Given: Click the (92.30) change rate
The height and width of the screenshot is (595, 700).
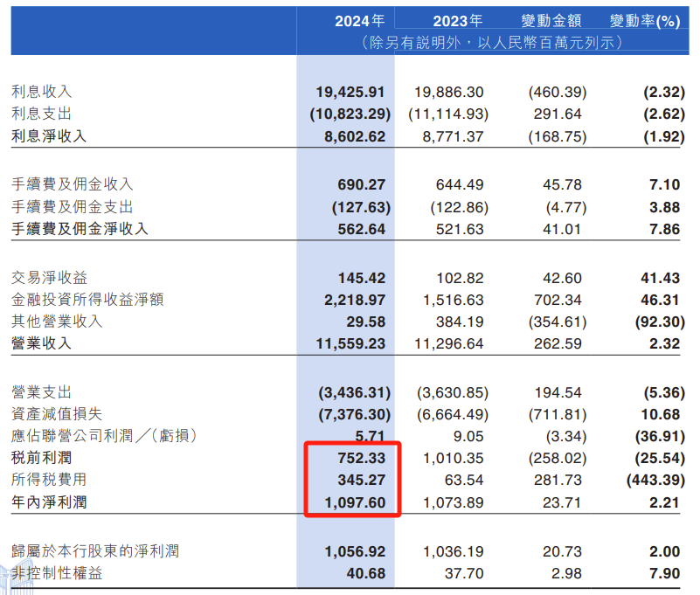Looking at the screenshot, I should pos(660,322).
